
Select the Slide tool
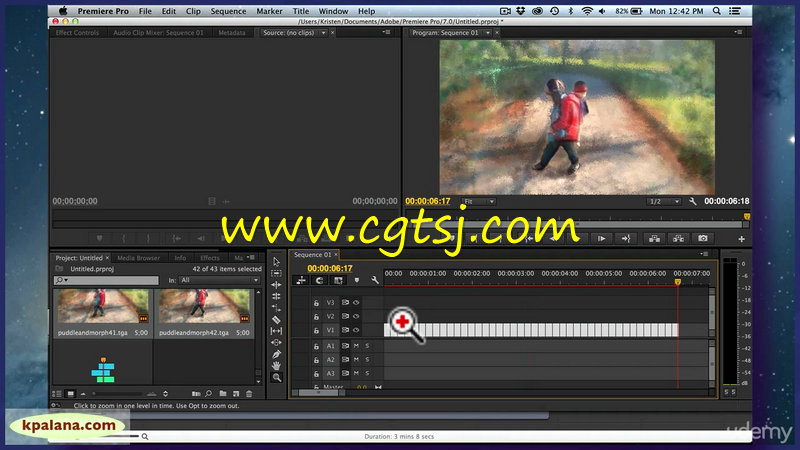tap(276, 342)
